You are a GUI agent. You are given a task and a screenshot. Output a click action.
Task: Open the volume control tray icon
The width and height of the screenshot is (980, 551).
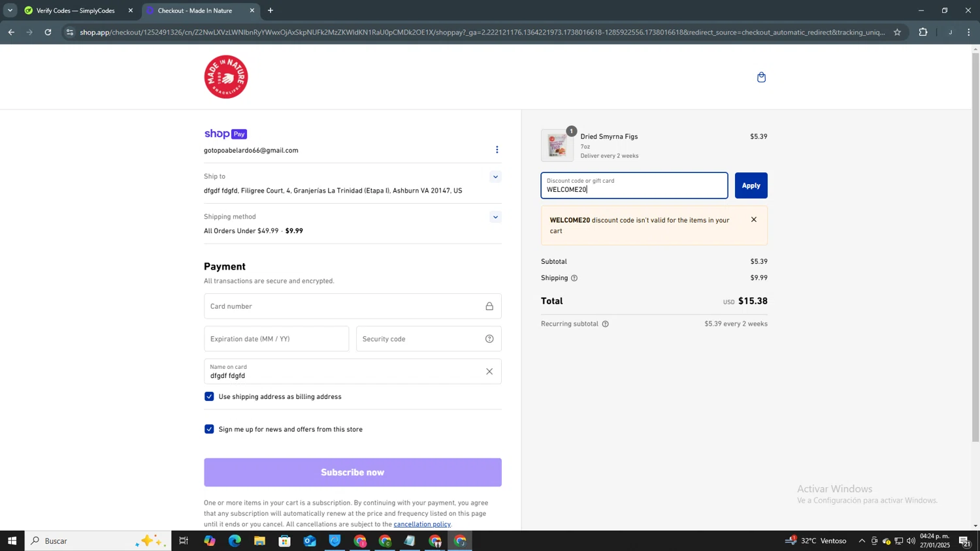tap(911, 541)
